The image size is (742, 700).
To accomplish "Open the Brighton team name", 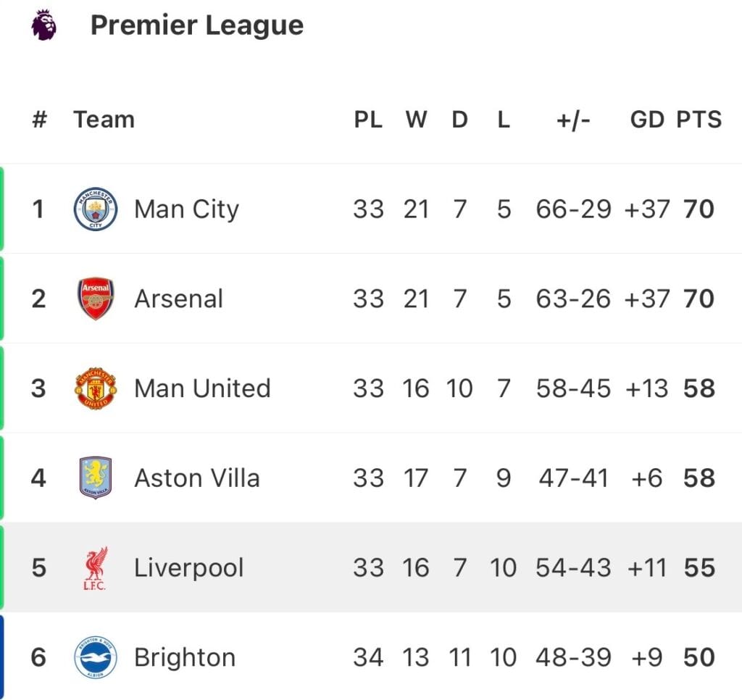I will coord(185,657).
